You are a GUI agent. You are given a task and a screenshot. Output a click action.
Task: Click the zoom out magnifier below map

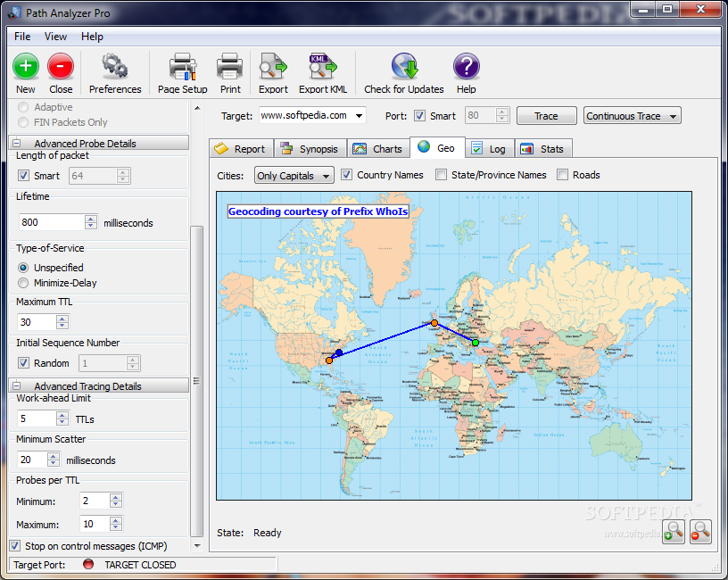click(x=700, y=531)
